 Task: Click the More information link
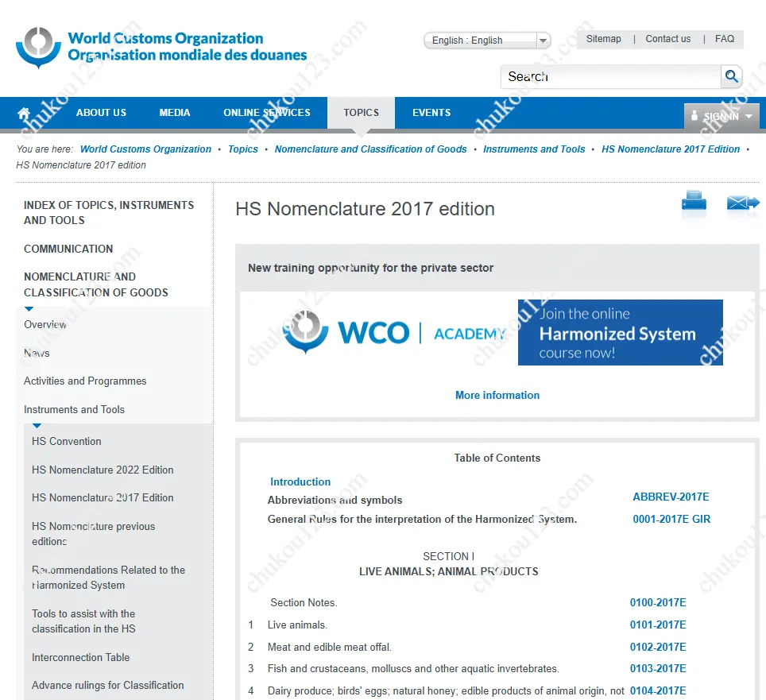497,395
